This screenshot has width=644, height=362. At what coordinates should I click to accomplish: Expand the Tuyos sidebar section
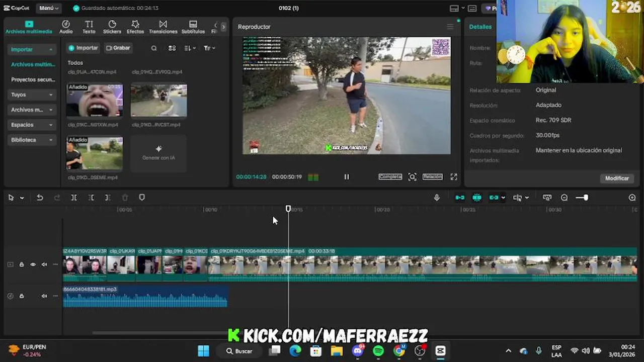coord(31,95)
